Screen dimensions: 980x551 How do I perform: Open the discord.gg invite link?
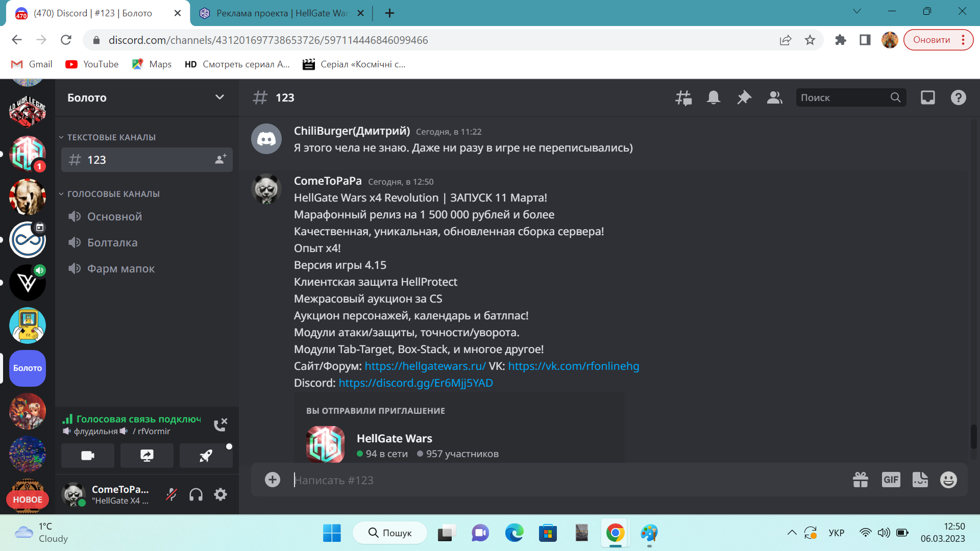point(416,383)
